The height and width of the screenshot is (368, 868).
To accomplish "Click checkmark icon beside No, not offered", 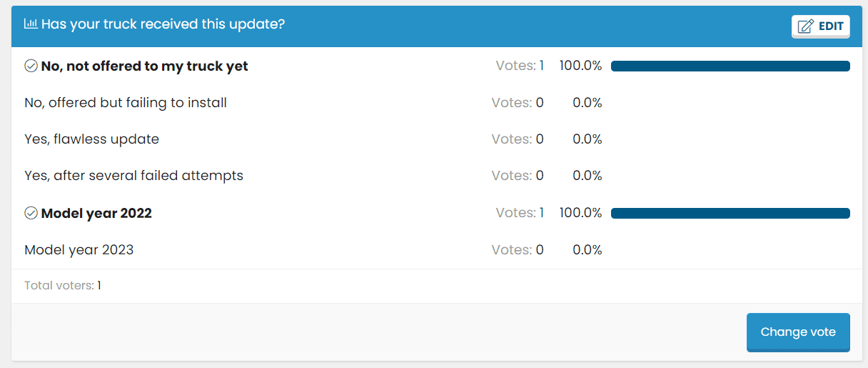I will pyautogui.click(x=31, y=66).
